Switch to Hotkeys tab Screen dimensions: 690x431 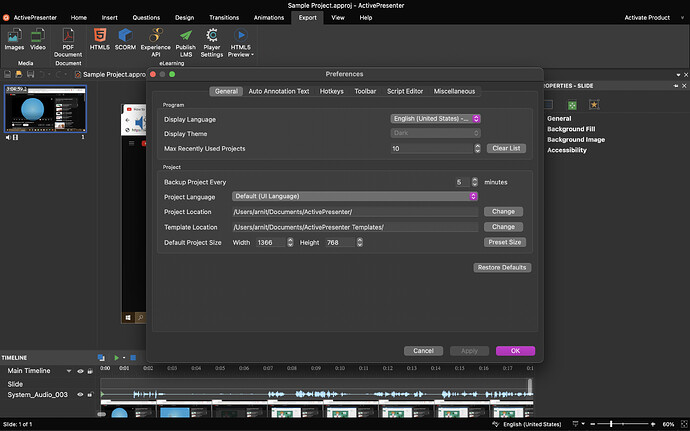click(x=331, y=91)
